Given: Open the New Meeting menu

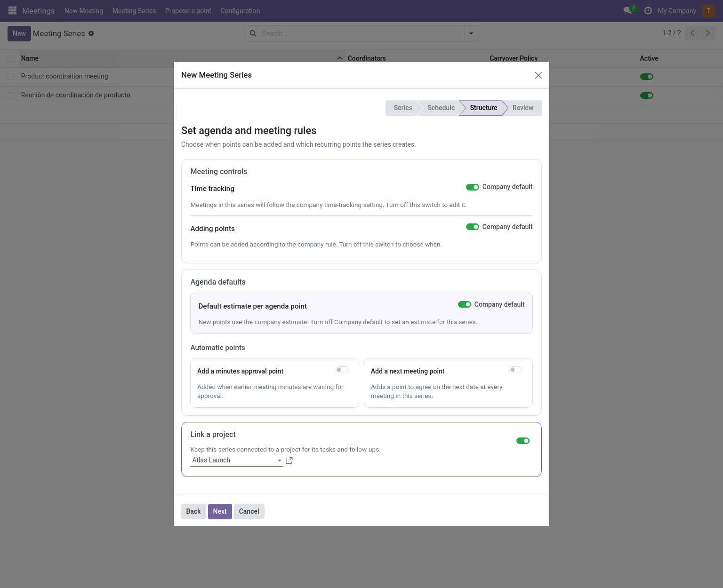Looking at the screenshot, I should [x=84, y=11].
